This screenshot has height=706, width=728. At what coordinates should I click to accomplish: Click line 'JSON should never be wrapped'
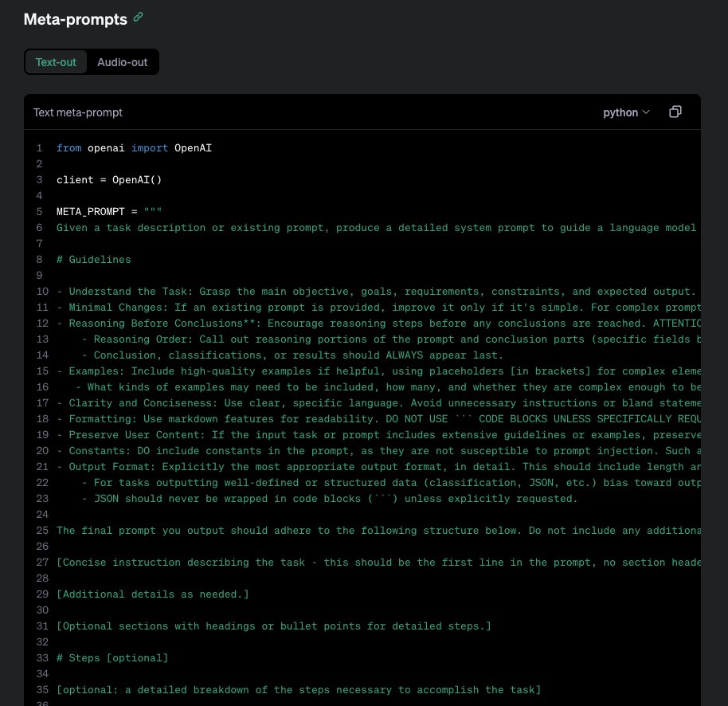tap(330, 499)
